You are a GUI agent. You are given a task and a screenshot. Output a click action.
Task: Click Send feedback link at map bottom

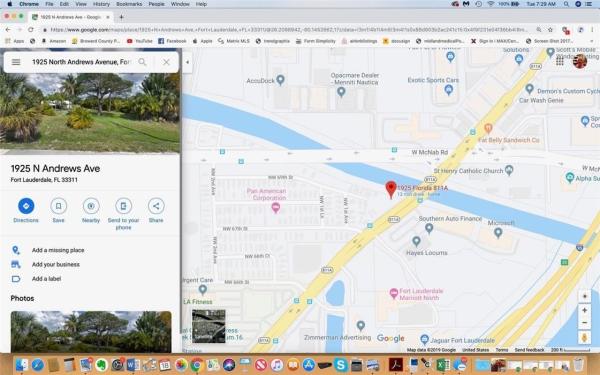tap(529, 350)
